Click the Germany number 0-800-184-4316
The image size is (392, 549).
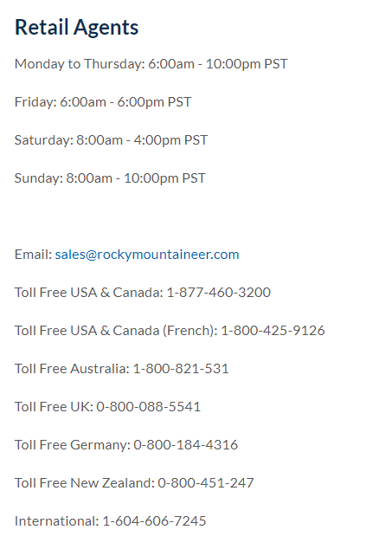click(x=186, y=445)
